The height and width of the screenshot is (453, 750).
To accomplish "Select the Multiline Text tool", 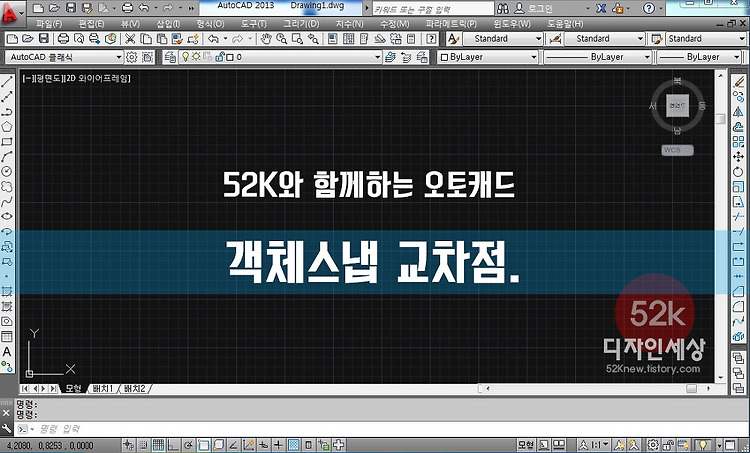I will point(7,352).
